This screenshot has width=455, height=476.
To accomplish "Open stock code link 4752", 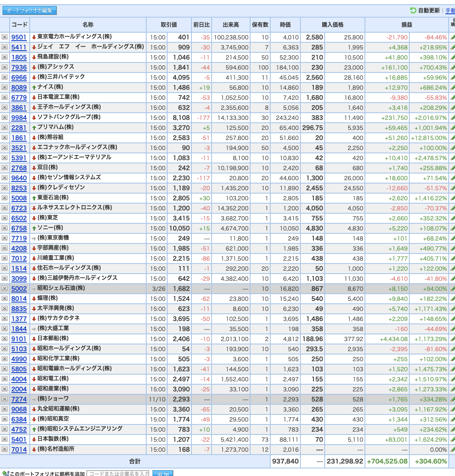I will click(x=19, y=429).
